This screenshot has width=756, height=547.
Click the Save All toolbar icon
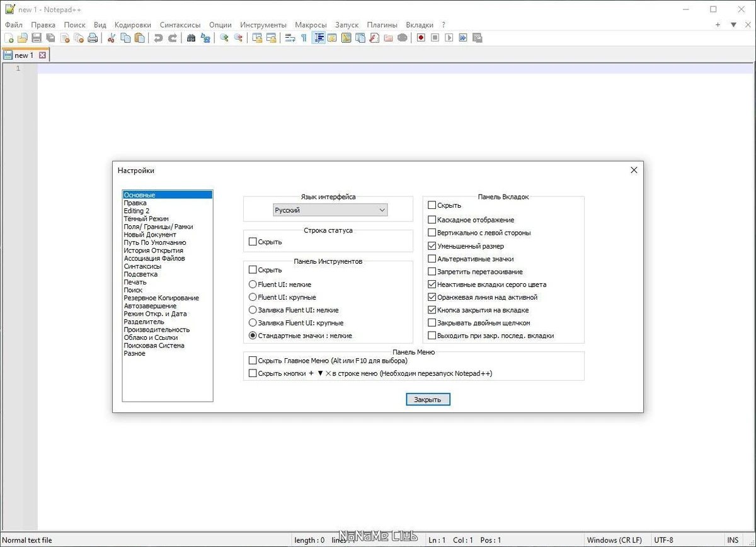(50, 38)
